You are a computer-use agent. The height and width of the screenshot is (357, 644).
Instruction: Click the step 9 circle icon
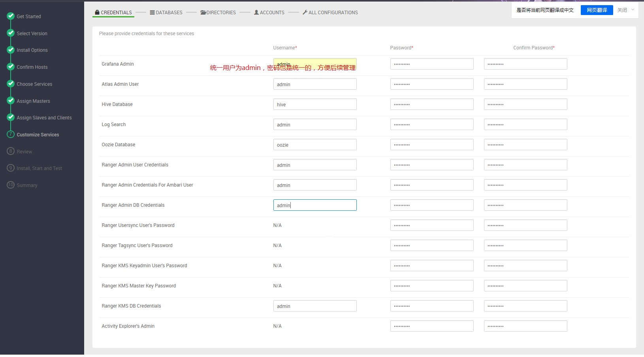(x=11, y=168)
